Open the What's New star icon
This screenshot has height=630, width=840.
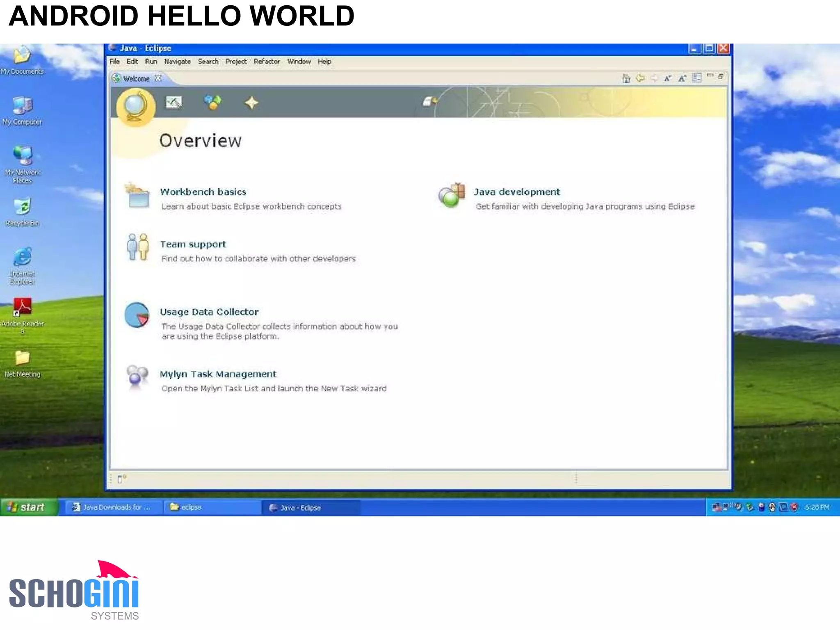coord(251,103)
